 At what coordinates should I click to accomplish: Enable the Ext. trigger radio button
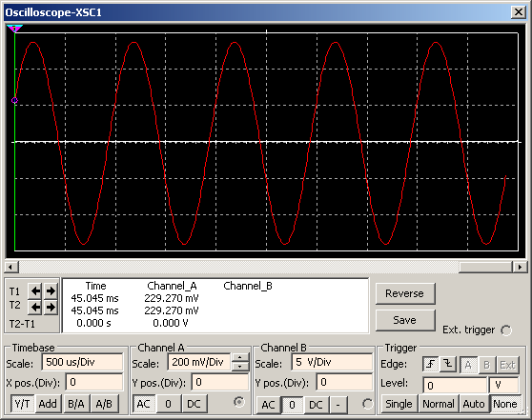506,330
